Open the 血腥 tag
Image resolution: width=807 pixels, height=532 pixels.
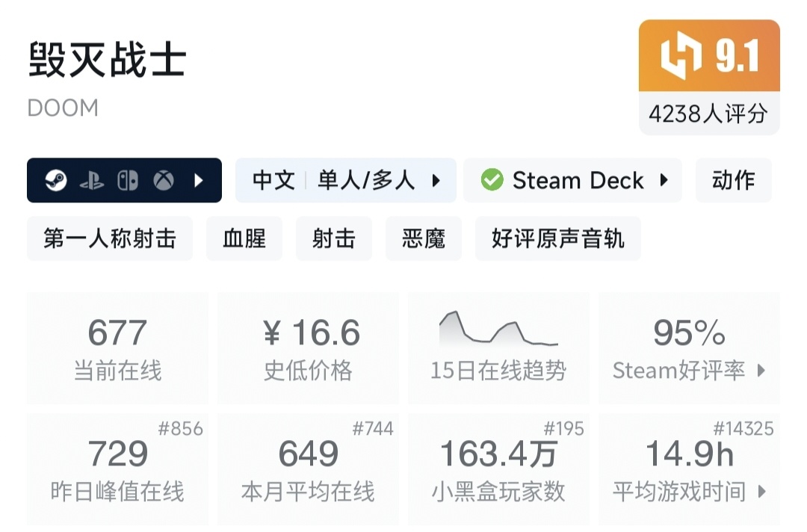244,239
